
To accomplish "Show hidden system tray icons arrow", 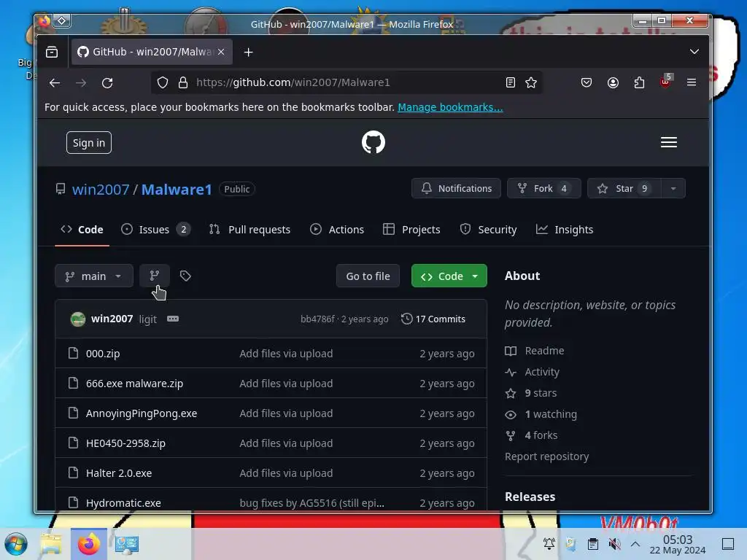I will coord(635,543).
